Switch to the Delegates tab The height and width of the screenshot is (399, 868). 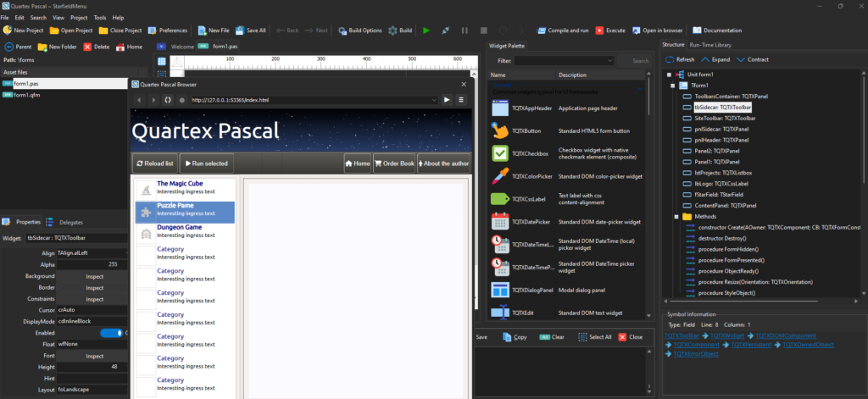[71, 222]
